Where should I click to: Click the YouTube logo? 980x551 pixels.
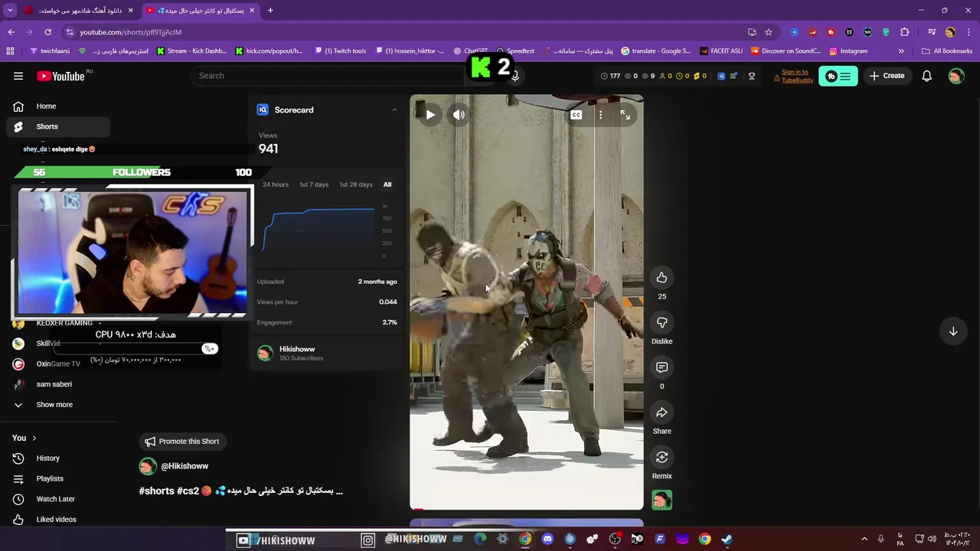[x=60, y=76]
